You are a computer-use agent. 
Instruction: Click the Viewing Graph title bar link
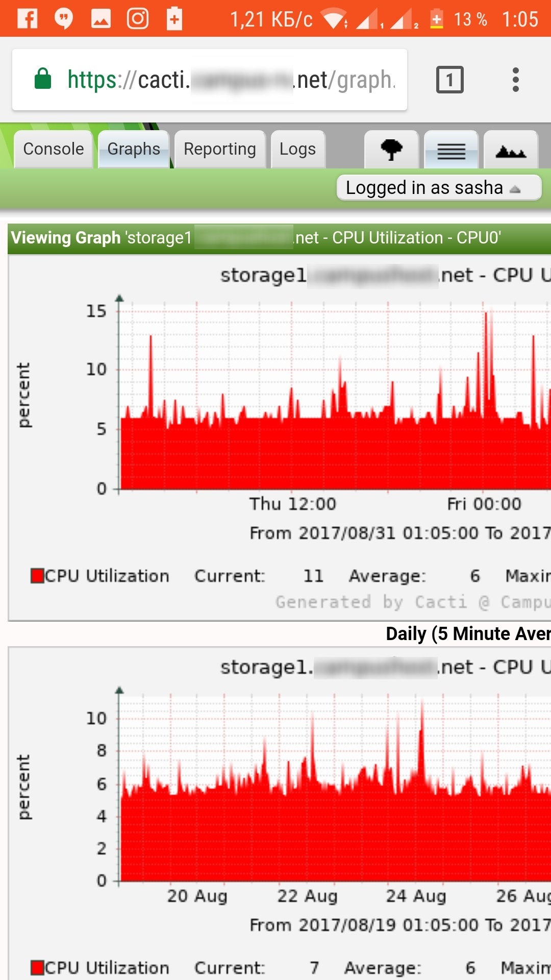[x=255, y=237]
